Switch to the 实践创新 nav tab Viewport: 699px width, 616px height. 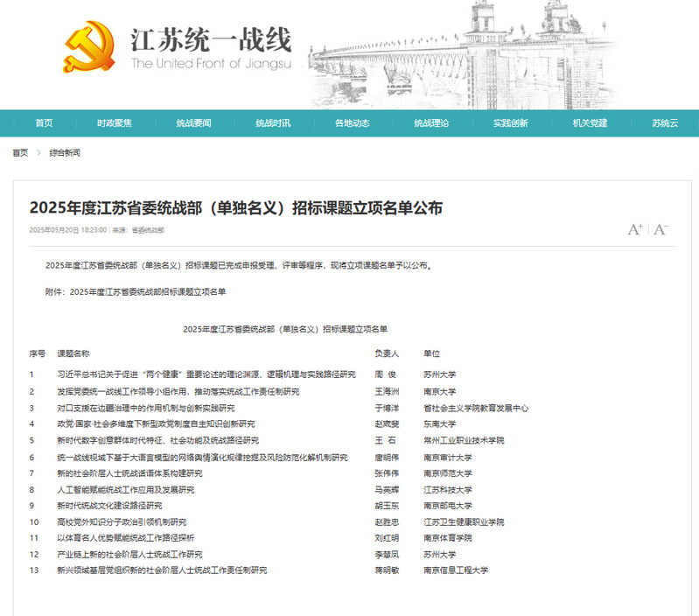[x=510, y=123]
